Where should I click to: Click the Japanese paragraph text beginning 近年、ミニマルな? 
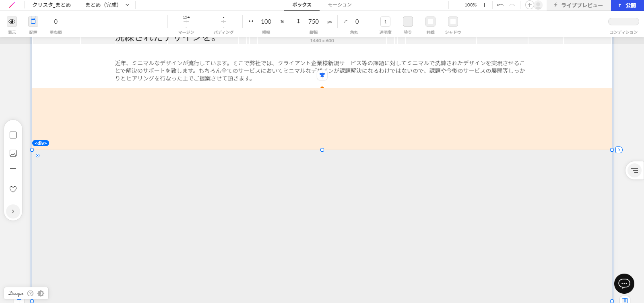[x=320, y=71]
